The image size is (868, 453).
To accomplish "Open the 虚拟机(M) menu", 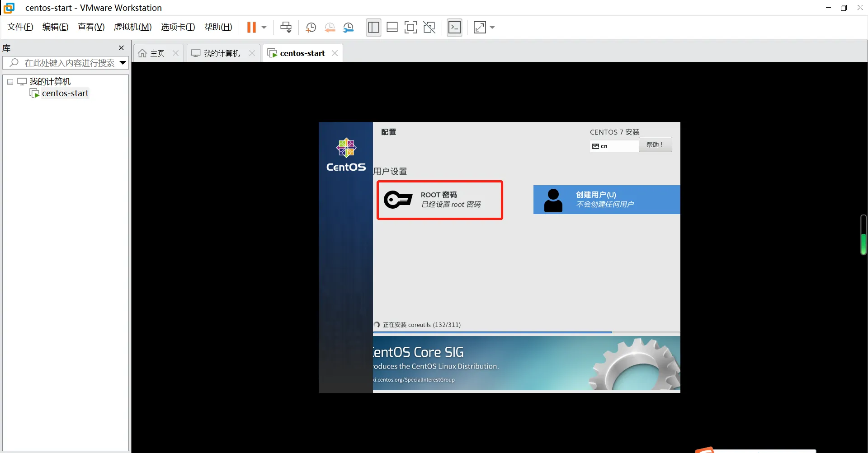I will [x=133, y=27].
